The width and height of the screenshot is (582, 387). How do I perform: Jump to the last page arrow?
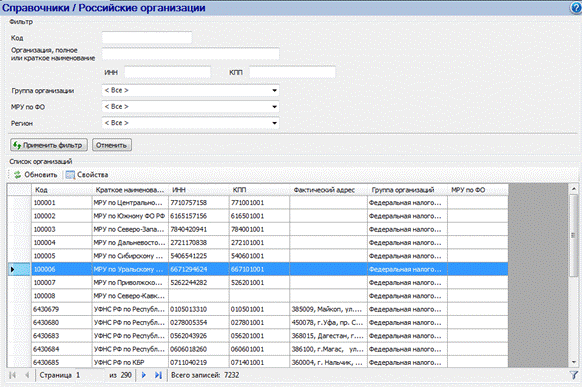158,375
